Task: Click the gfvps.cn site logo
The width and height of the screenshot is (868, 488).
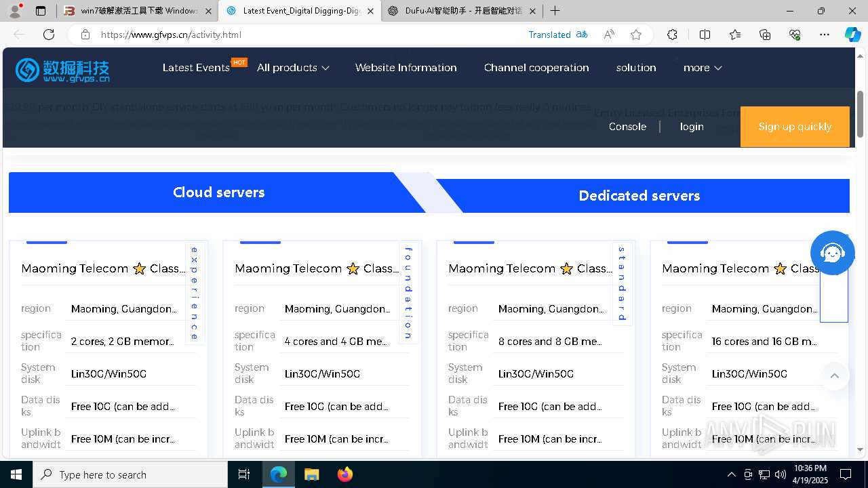Action: [x=62, y=69]
